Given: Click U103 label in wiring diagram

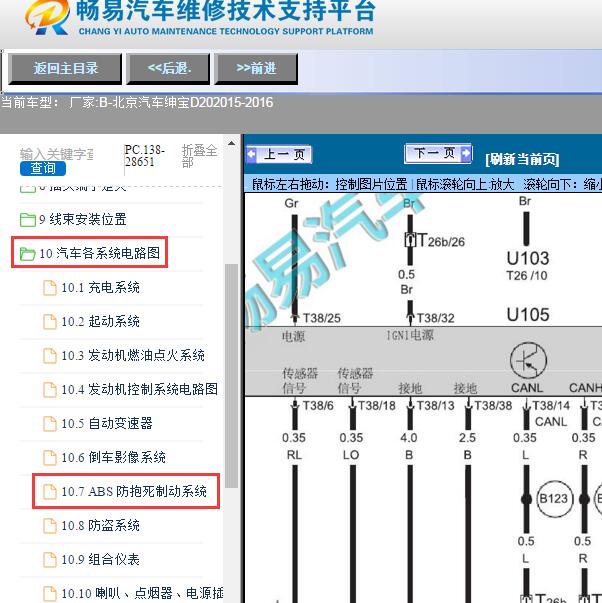Looking at the screenshot, I should coord(528,258).
